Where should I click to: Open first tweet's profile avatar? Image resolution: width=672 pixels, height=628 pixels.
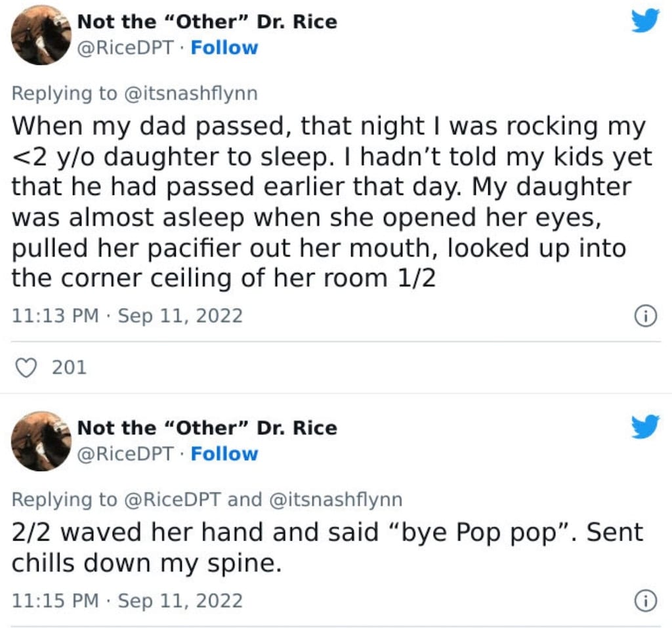pos(41,35)
